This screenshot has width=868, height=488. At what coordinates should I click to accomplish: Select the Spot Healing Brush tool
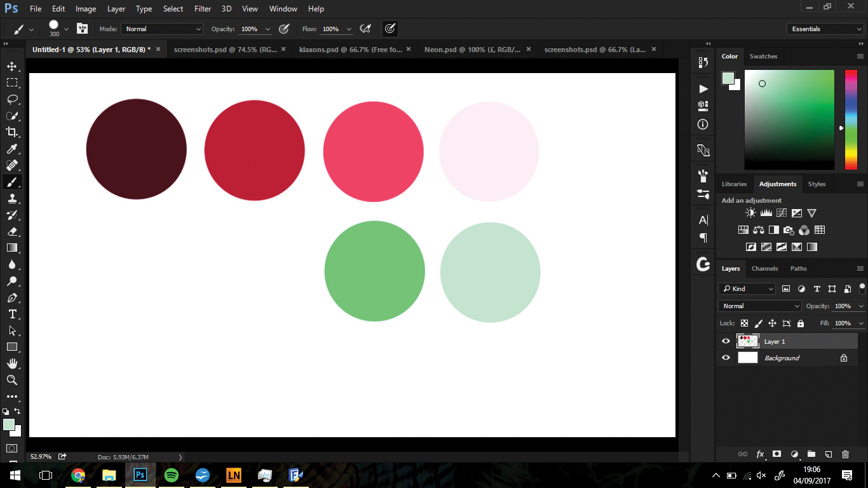11,165
